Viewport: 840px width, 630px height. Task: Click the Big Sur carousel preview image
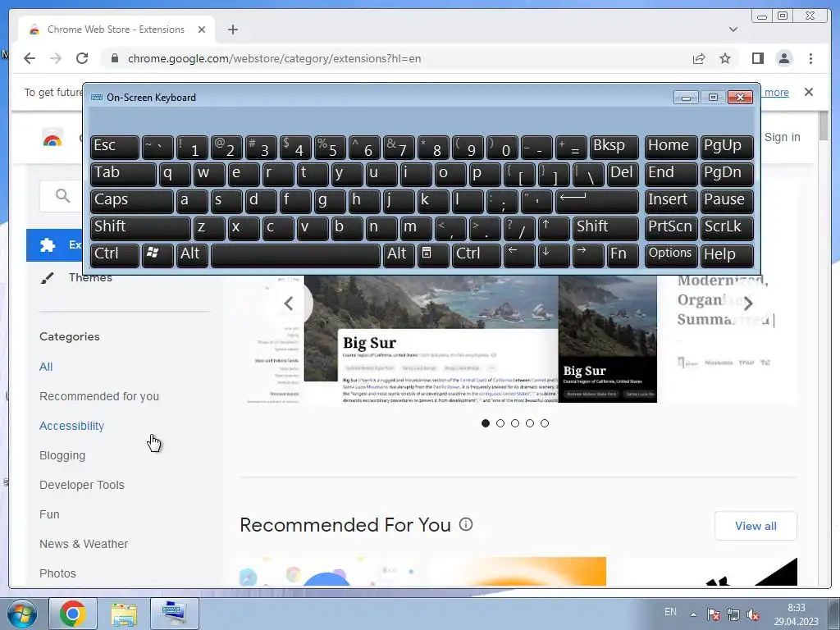click(x=481, y=339)
